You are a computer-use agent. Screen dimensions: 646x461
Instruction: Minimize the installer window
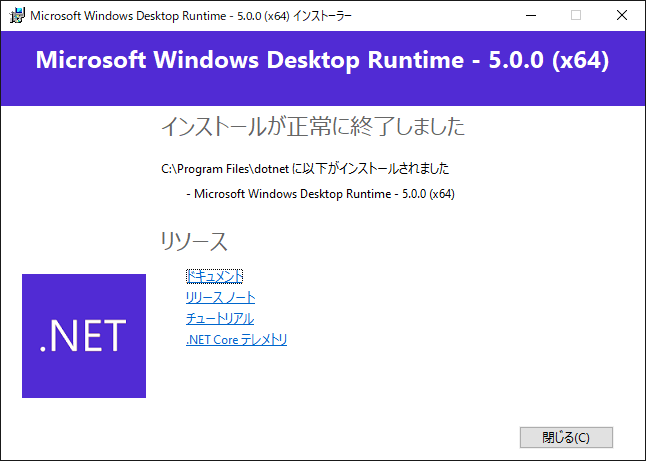(x=531, y=16)
